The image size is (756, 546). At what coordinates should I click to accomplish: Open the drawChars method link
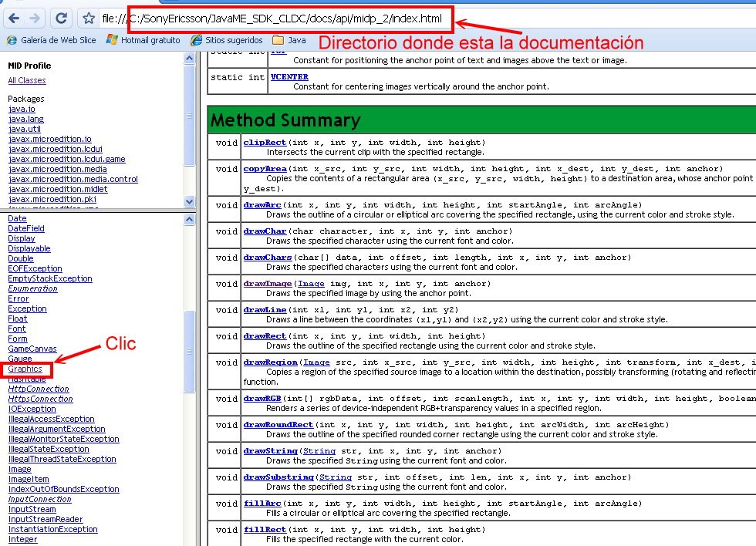(x=268, y=258)
